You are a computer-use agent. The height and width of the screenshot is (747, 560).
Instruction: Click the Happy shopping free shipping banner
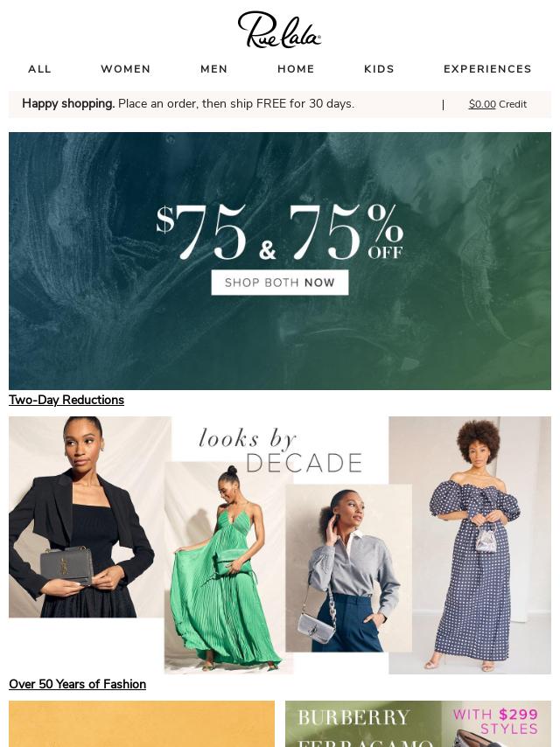tap(188, 104)
